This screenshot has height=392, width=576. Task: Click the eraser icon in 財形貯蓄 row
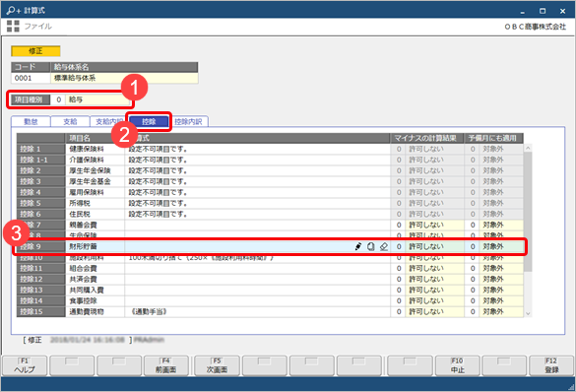[384, 246]
